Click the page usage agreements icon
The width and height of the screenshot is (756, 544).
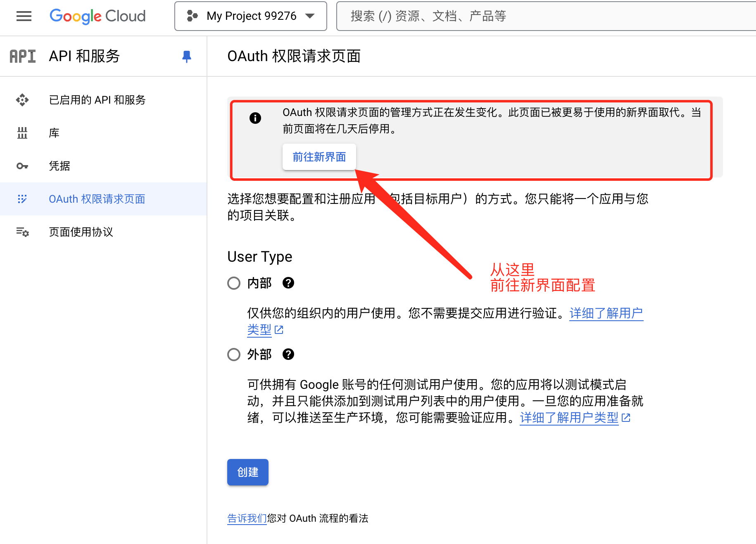(22, 232)
